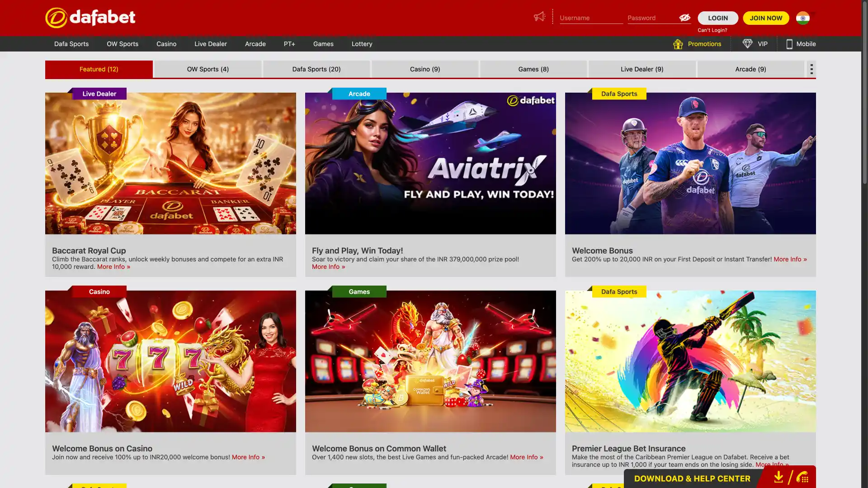Select the Featured (12) tab
The height and width of the screenshot is (488, 868).
99,69
